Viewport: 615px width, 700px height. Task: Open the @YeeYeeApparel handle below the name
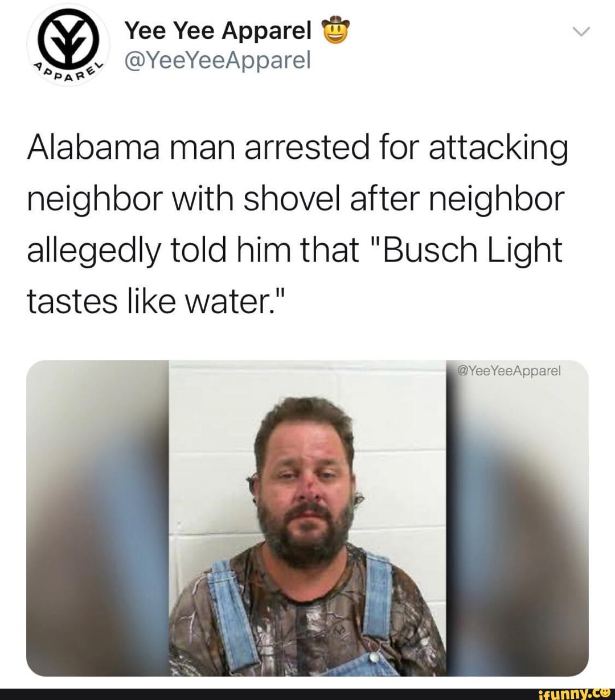pyautogui.click(x=218, y=59)
